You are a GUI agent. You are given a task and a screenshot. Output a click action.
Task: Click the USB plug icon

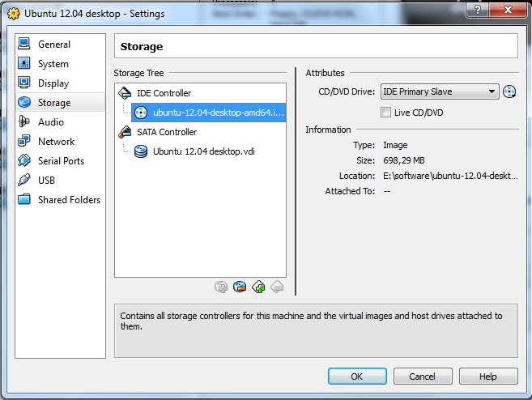[x=24, y=180]
